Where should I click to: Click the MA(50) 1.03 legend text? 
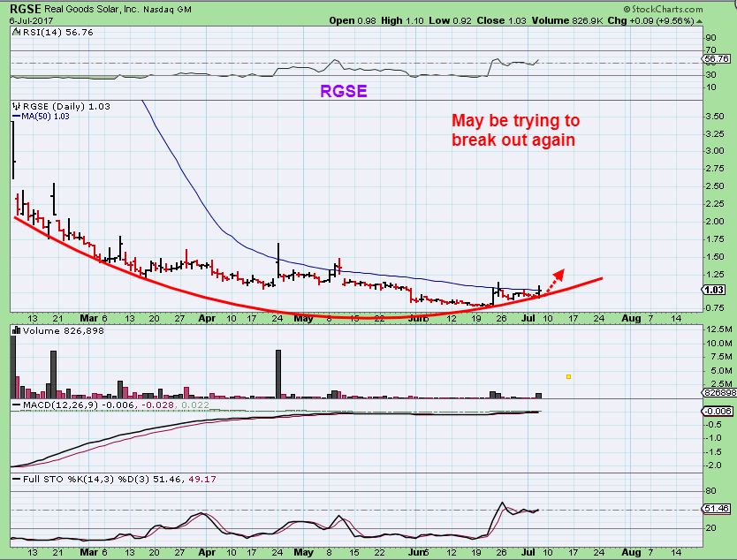click(45, 116)
